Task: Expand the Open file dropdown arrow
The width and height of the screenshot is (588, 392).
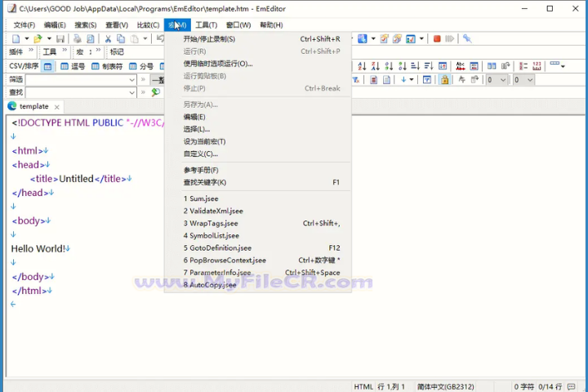Action: click(x=49, y=38)
